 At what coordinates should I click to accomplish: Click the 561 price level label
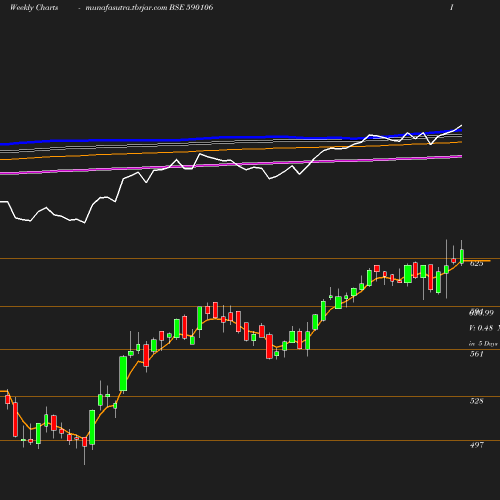tap(476, 354)
